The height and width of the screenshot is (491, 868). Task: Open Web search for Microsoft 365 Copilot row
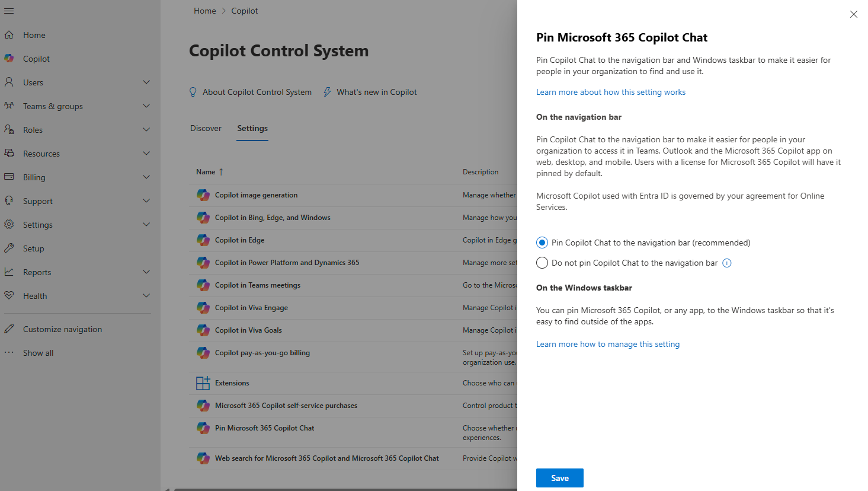point(327,458)
